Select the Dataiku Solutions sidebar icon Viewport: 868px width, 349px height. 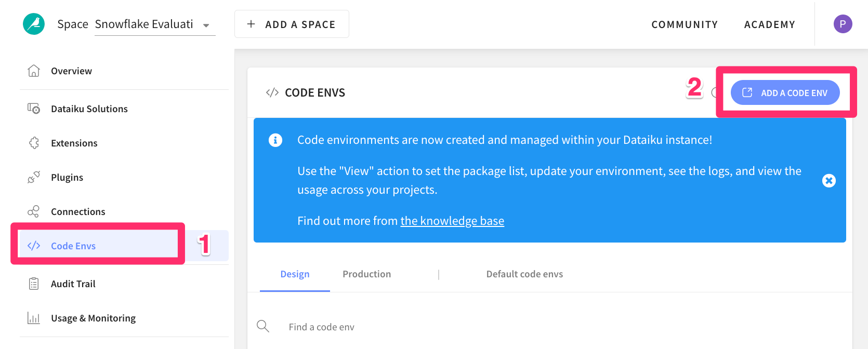pos(34,109)
